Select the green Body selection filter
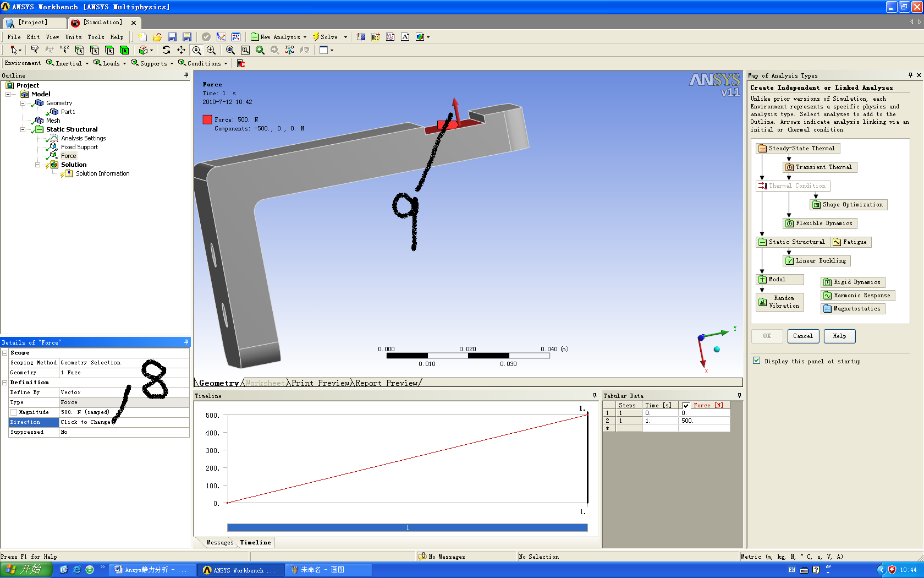The height and width of the screenshot is (578, 924). tap(124, 50)
